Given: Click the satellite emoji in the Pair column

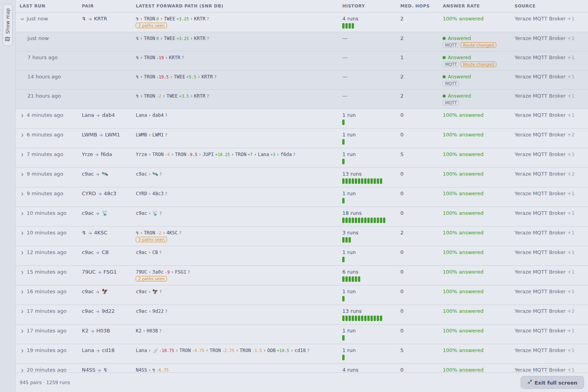Looking at the screenshot, I should tap(105, 174).
